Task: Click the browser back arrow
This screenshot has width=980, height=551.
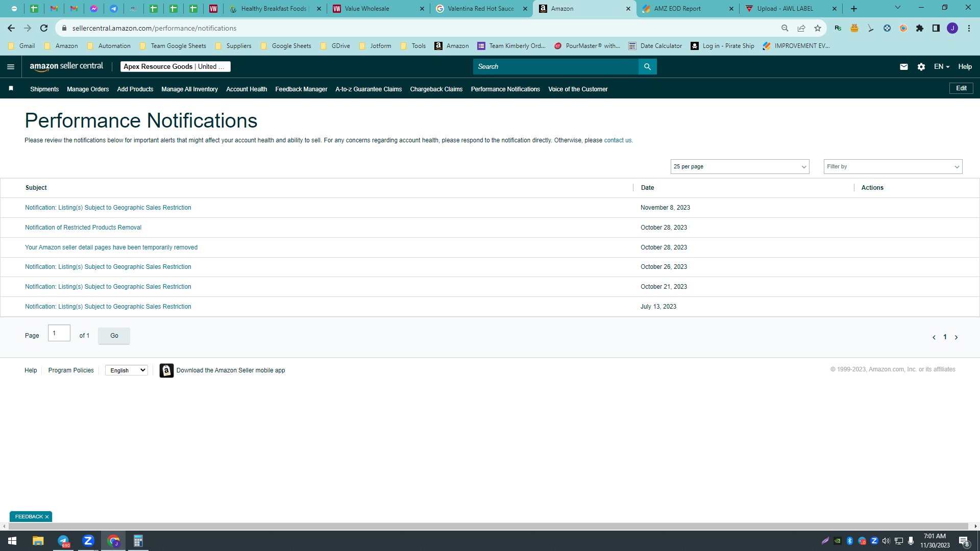Action: [x=11, y=28]
